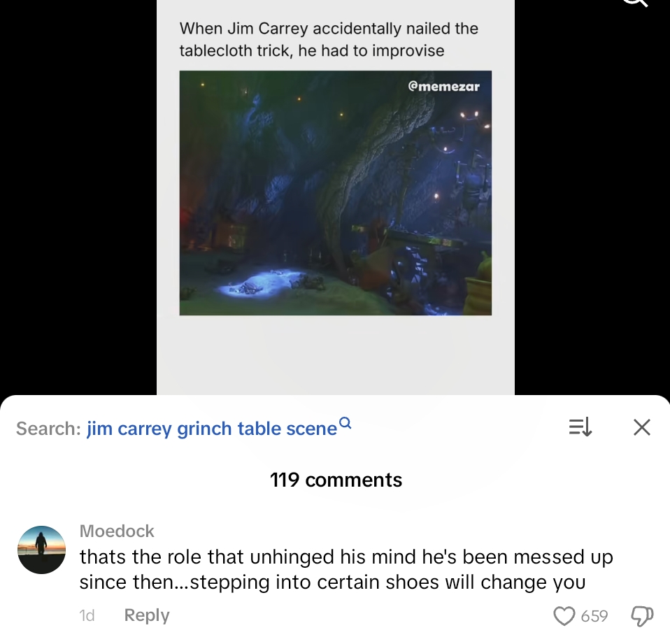Click the comment text about unhinged role

[345, 569]
